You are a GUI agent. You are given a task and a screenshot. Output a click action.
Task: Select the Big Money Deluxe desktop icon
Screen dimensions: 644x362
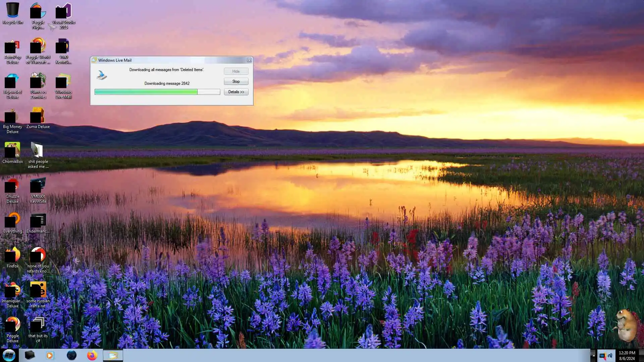coord(12,120)
